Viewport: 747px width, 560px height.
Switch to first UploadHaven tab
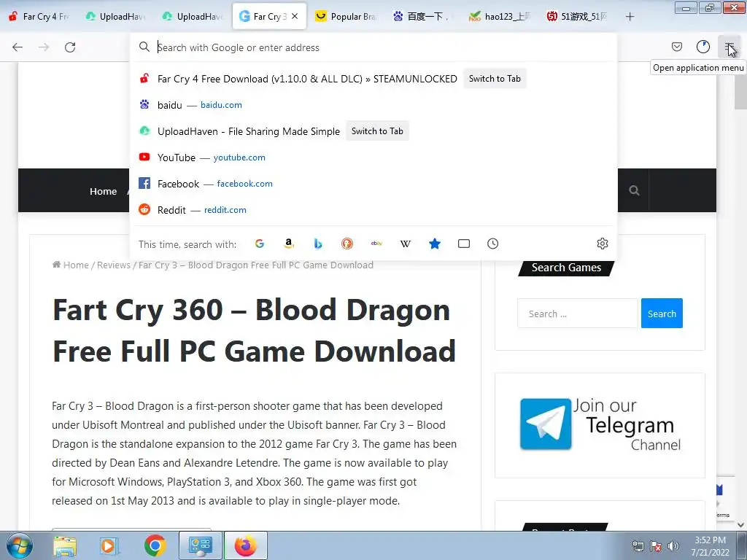coord(116,17)
